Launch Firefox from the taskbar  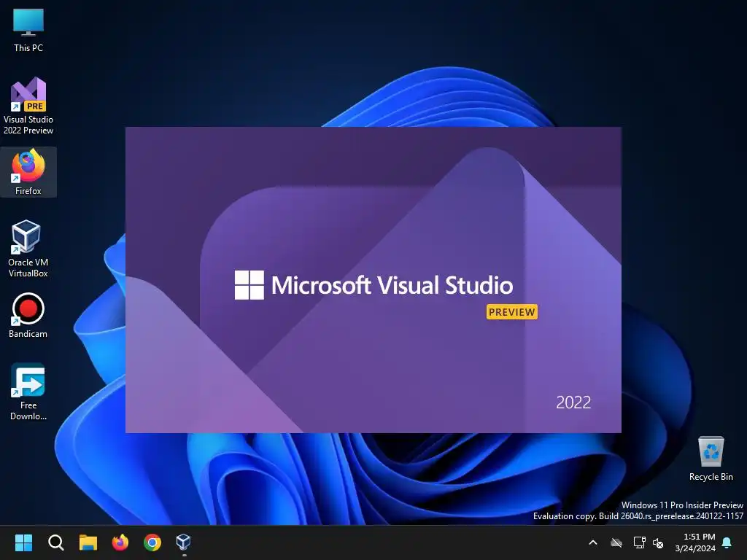[x=120, y=542]
